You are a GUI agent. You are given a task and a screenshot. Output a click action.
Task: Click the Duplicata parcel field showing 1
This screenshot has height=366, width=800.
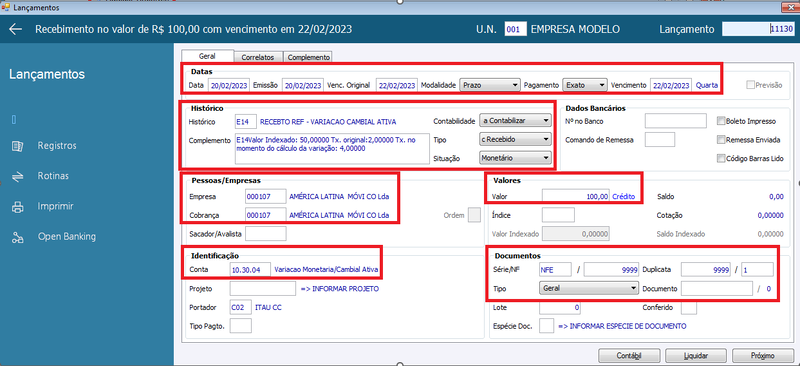tap(757, 270)
